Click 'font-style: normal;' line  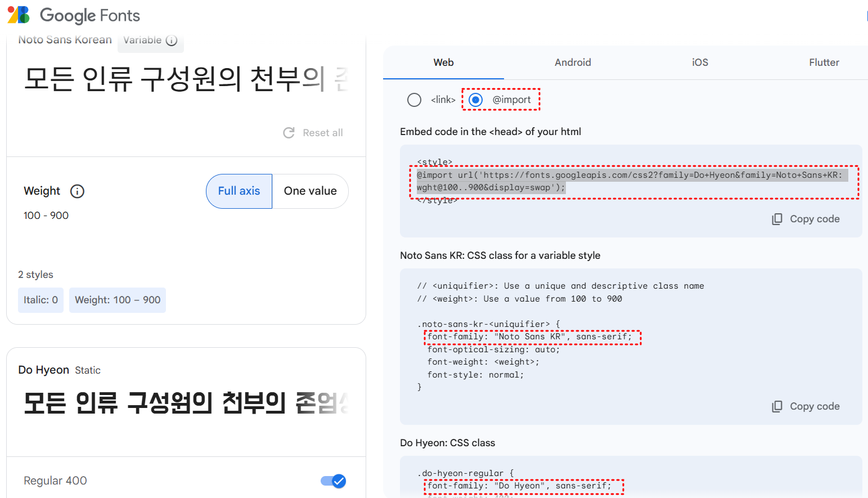pos(475,375)
